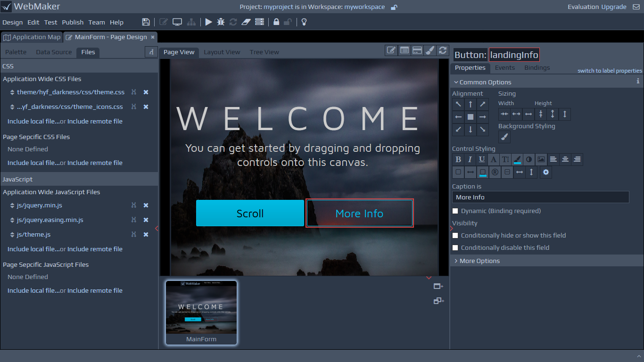Click reorder arrows for js/jquery.min.js
The width and height of the screenshot is (644, 362).
(12, 206)
